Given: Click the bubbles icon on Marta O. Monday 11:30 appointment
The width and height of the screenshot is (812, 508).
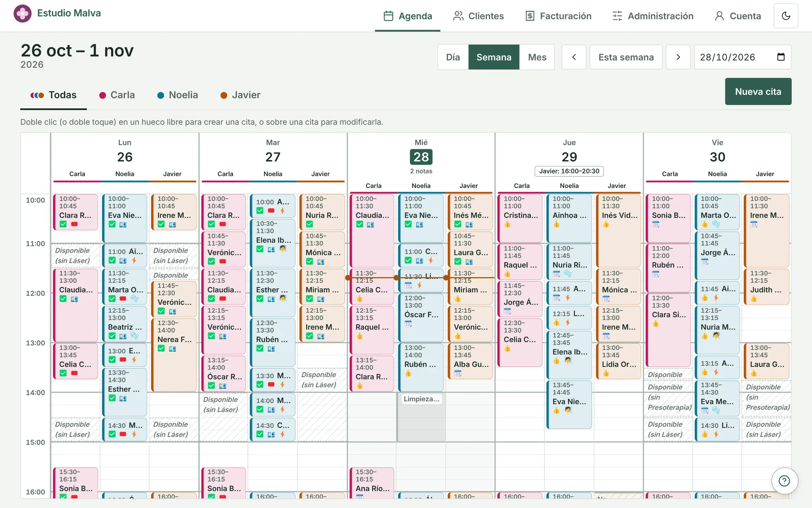Looking at the screenshot, I should [x=134, y=298].
